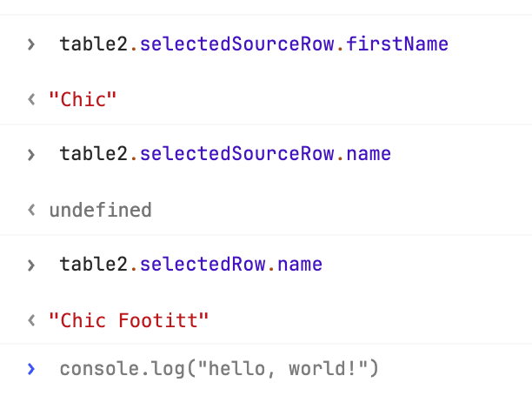Click the gray undefined result text
The image size is (532, 416).
pyautogui.click(x=100, y=210)
